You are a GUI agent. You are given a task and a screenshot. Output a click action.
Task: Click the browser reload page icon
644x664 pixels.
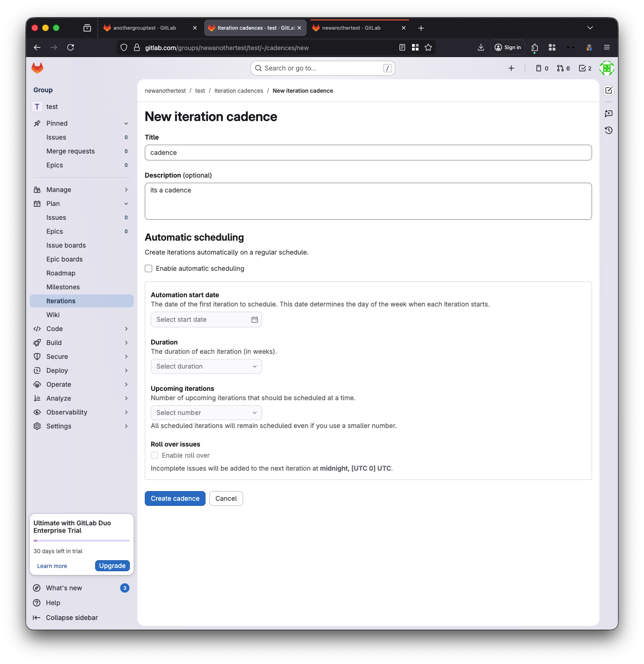pyautogui.click(x=71, y=47)
